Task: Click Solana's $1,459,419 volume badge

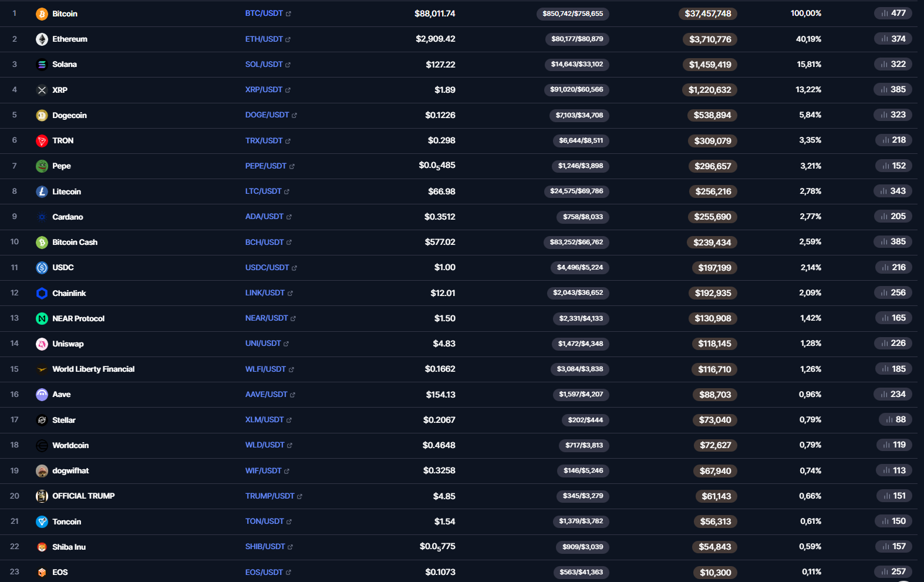Action: pos(710,65)
